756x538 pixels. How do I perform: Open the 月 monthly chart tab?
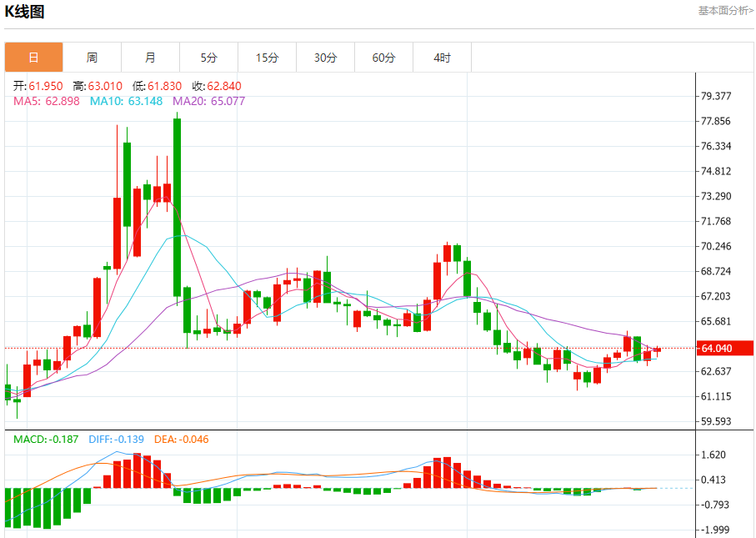click(150, 58)
